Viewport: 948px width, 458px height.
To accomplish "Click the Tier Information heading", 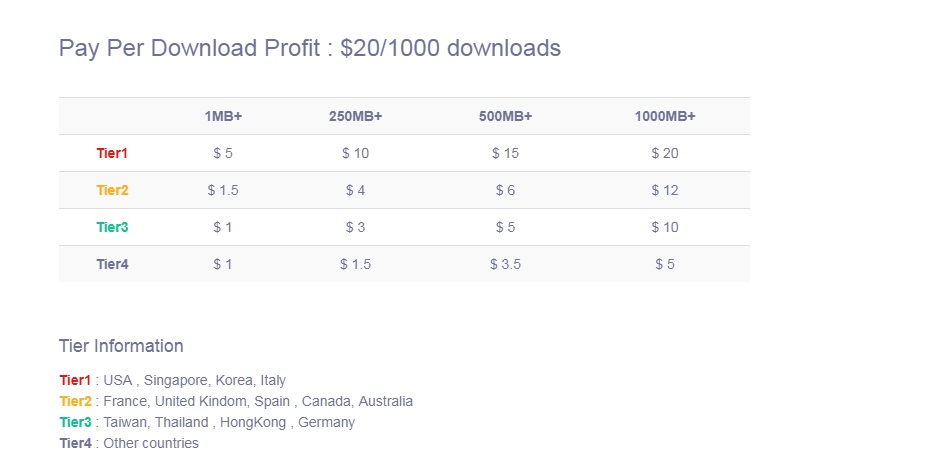I will click(x=121, y=346).
